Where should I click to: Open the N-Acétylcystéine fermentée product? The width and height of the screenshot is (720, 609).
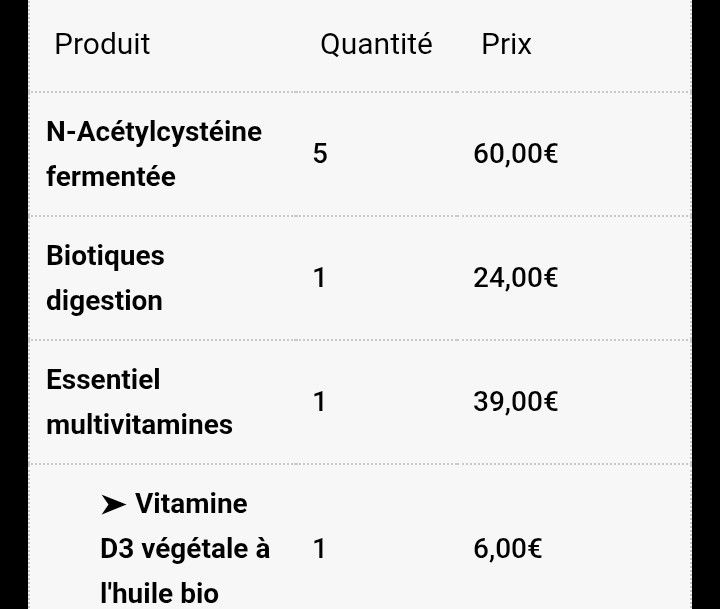pyautogui.click(x=154, y=132)
